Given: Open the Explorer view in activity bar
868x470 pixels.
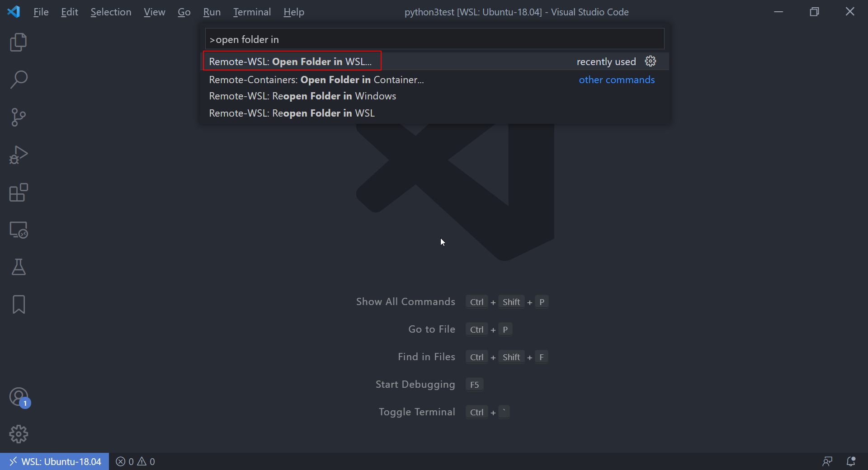Looking at the screenshot, I should 19,42.
